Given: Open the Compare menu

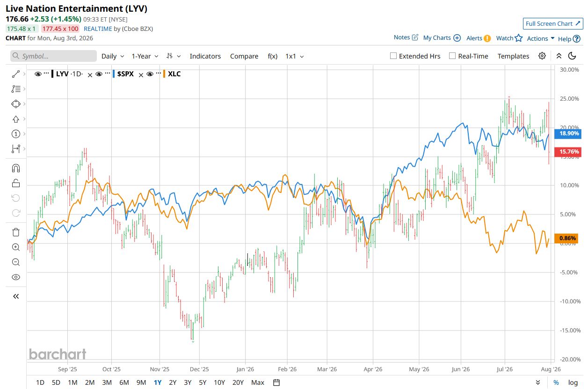Looking at the screenshot, I should pos(244,56).
